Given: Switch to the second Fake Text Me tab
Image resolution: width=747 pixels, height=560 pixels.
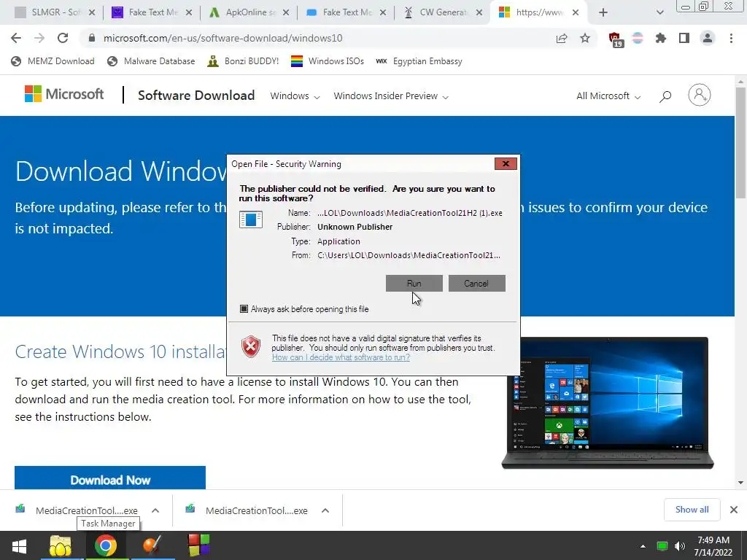Looking at the screenshot, I should [345, 12].
